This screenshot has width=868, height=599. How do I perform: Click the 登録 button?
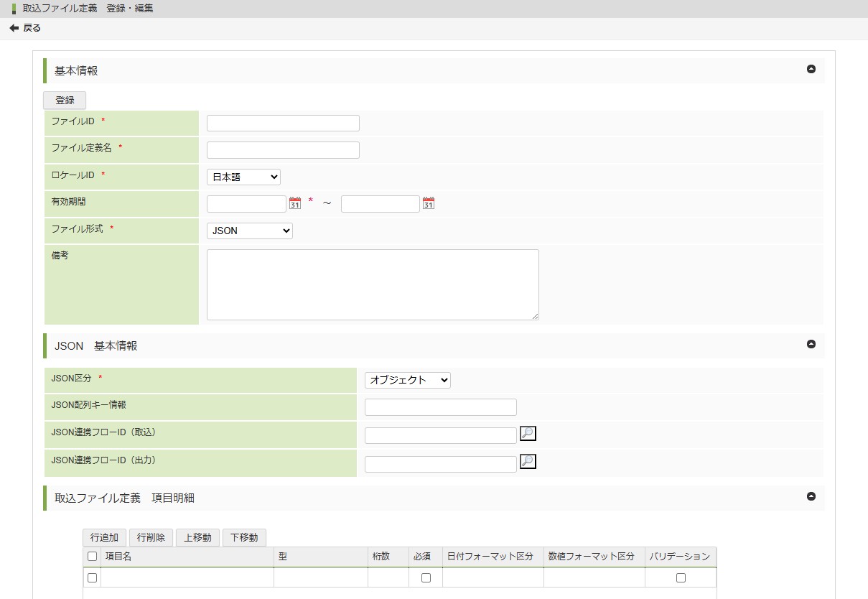(x=65, y=101)
